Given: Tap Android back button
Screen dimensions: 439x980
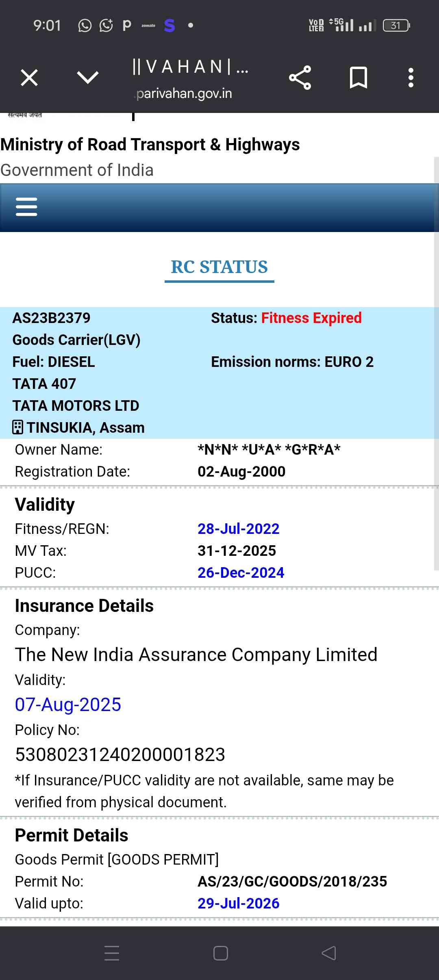Looking at the screenshot, I should (329, 953).
